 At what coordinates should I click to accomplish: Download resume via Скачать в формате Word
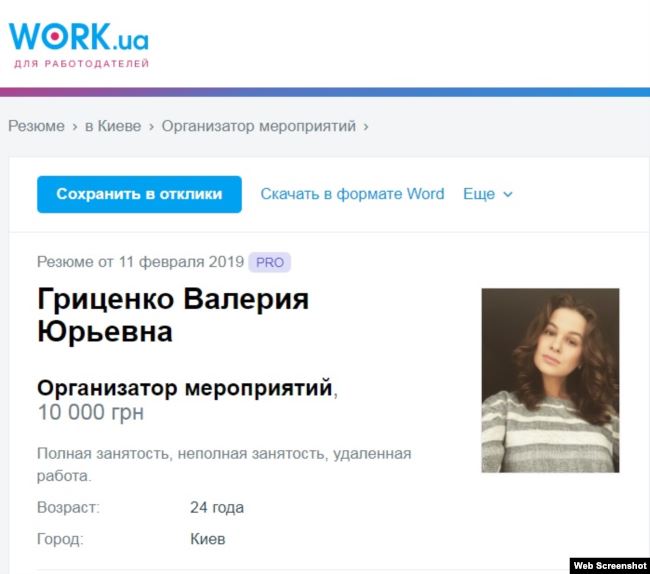(352, 194)
